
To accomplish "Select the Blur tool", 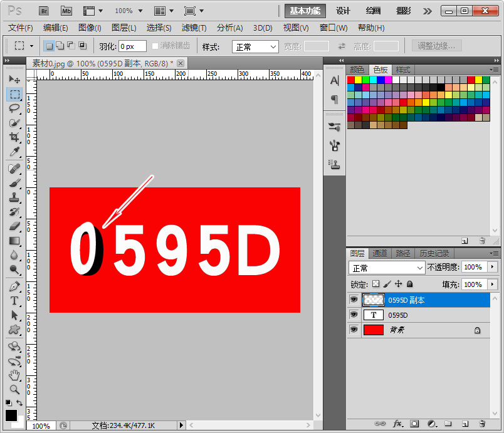I will [x=14, y=256].
